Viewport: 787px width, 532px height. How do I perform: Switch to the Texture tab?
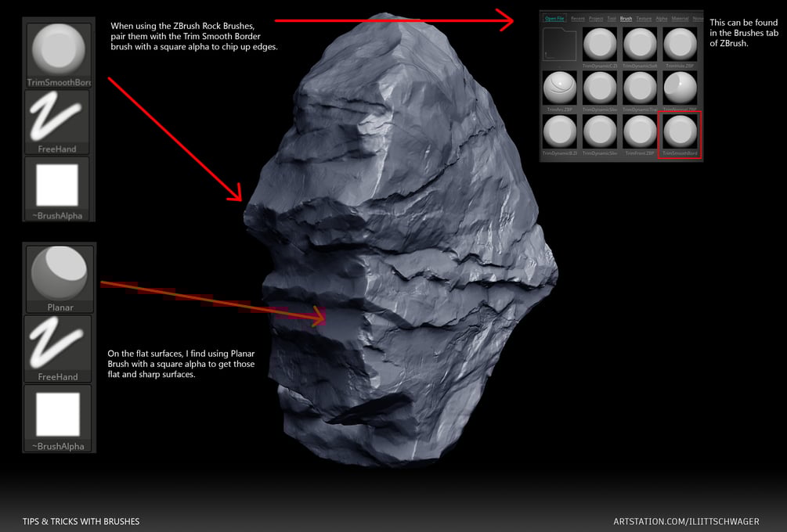click(x=644, y=19)
